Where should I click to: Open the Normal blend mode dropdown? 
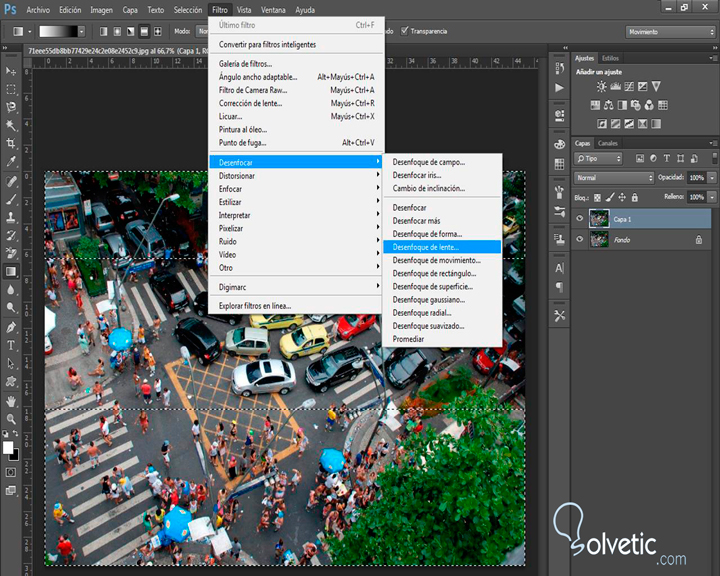tap(613, 178)
